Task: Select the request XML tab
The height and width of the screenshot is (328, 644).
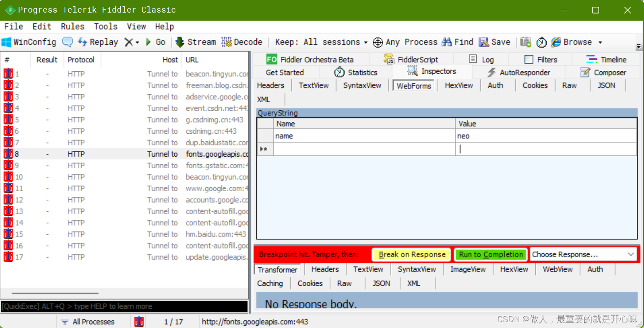Action: pos(264,99)
